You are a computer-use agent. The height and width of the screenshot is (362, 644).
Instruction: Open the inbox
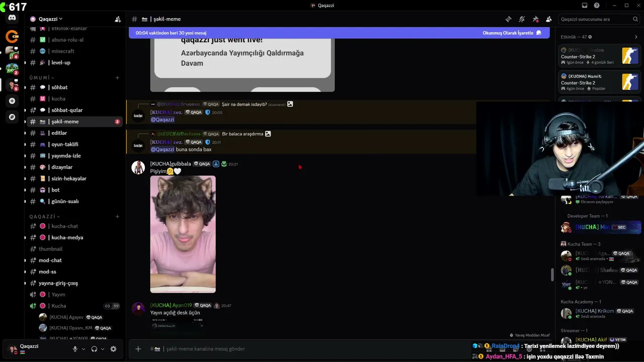585,6
